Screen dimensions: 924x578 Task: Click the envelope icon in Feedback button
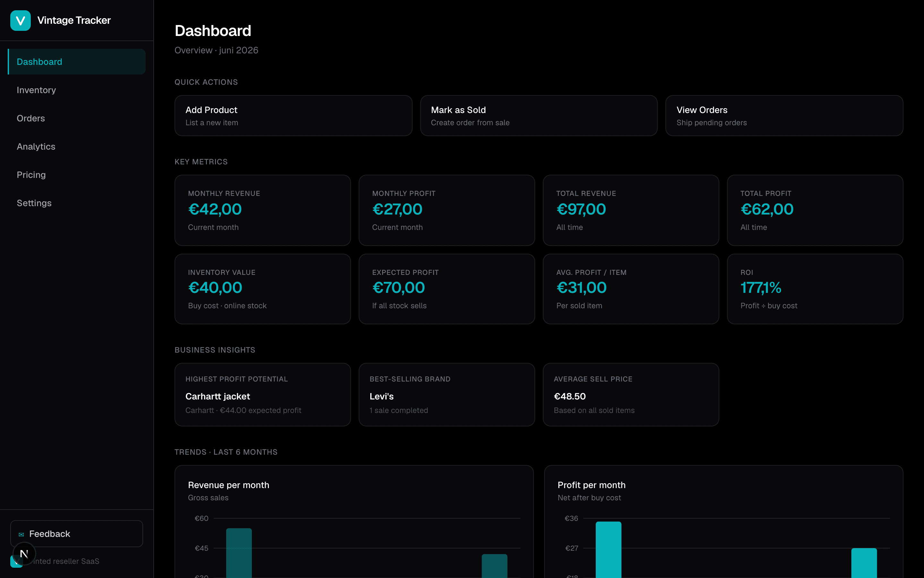(x=21, y=534)
